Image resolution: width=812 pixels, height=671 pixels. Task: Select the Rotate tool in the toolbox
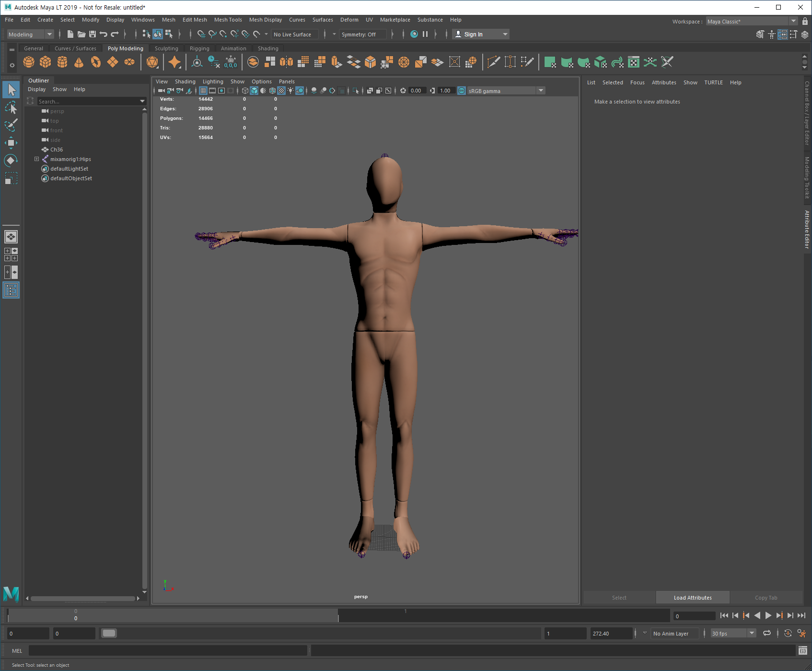coord(11,161)
